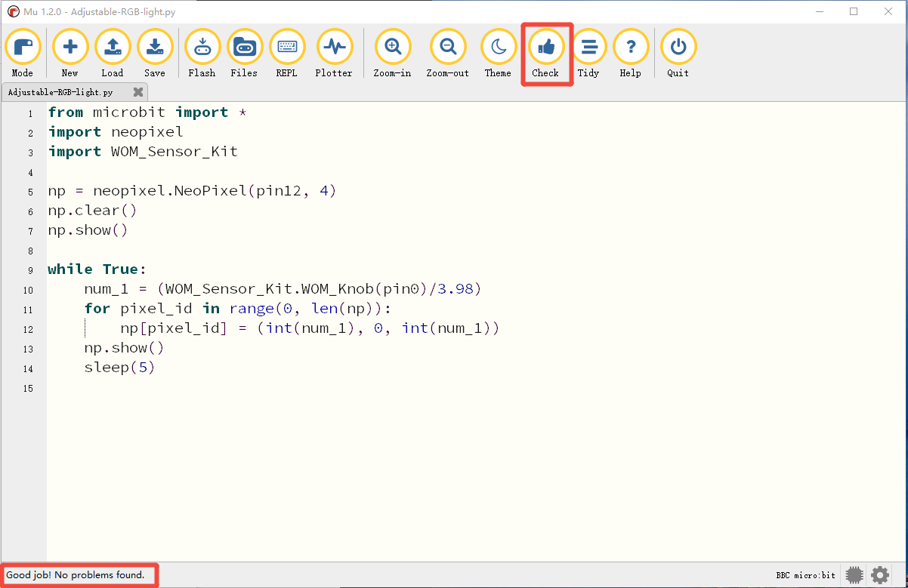Image resolution: width=908 pixels, height=588 pixels.
Task: Save the current script
Action: [x=155, y=54]
